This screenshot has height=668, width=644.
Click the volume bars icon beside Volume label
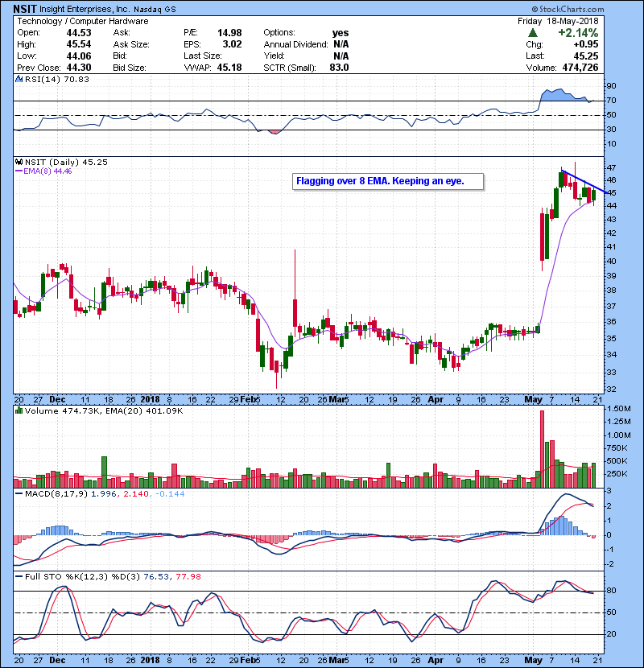pos(19,410)
